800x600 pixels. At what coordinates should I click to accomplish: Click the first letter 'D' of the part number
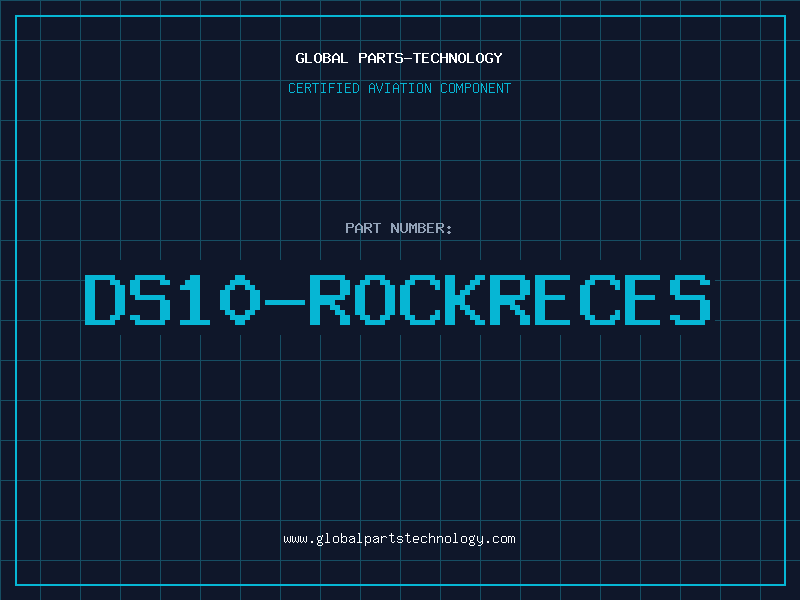[103, 299]
